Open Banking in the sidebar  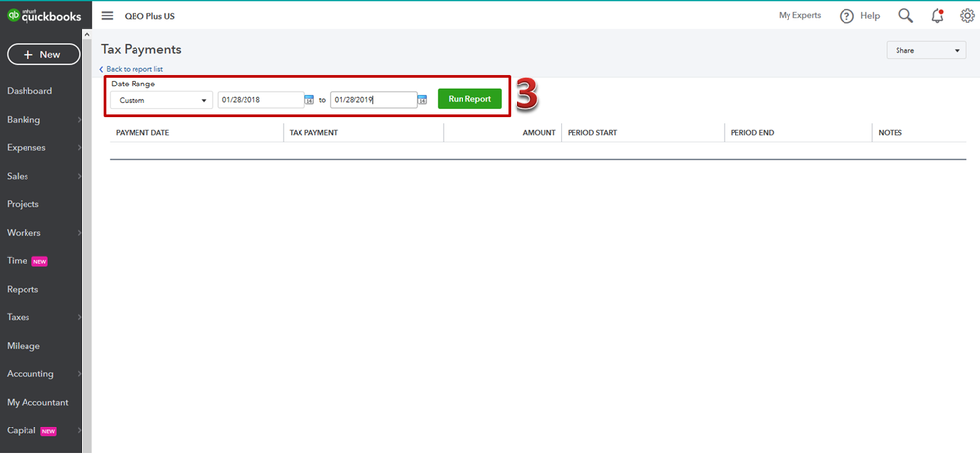point(24,120)
